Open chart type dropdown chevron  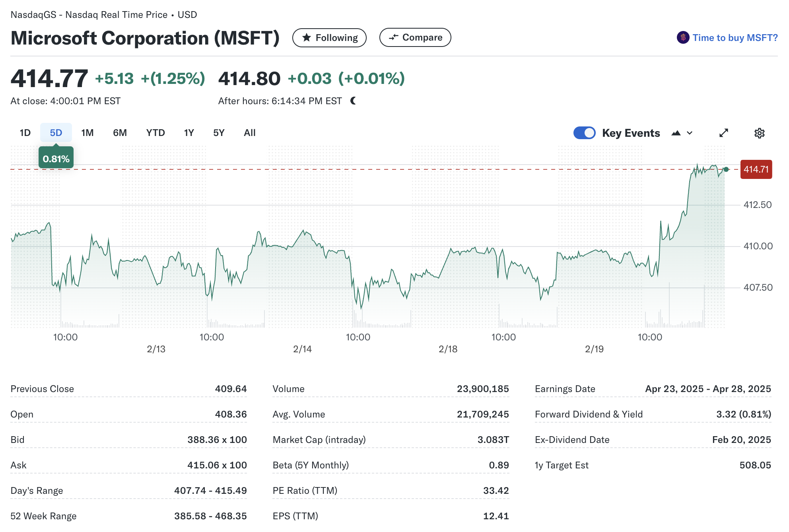point(690,133)
